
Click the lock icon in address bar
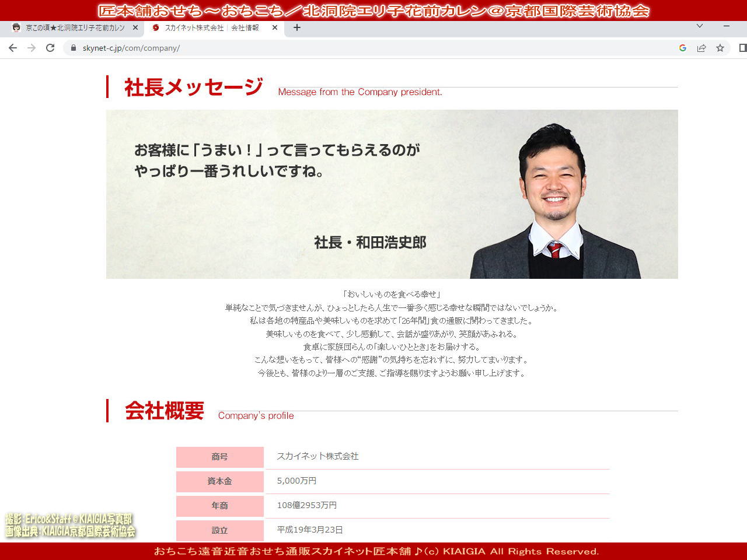point(74,48)
